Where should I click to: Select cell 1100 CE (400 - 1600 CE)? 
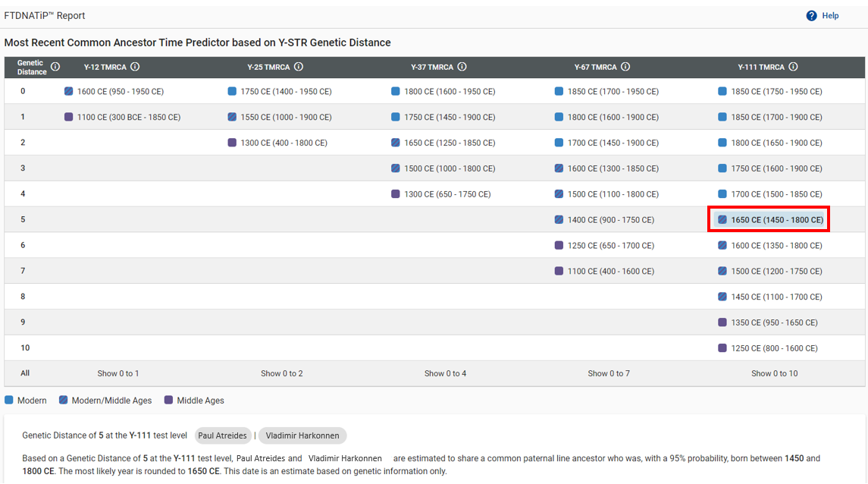[x=604, y=272]
